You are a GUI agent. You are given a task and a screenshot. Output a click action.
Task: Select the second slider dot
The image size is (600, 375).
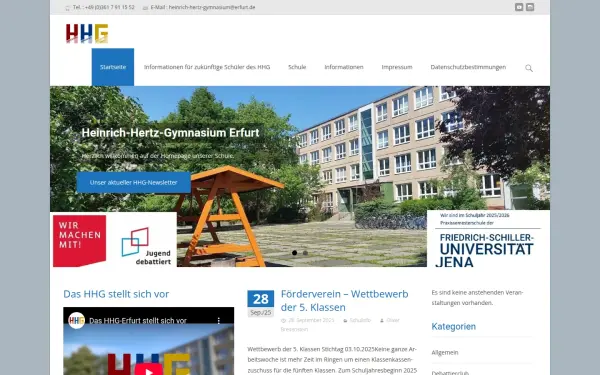point(305,253)
